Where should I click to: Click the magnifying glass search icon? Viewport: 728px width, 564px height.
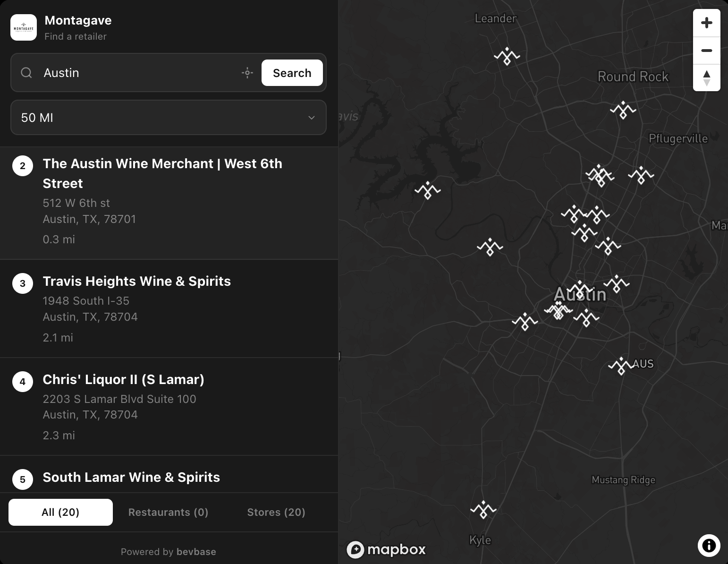(26, 73)
